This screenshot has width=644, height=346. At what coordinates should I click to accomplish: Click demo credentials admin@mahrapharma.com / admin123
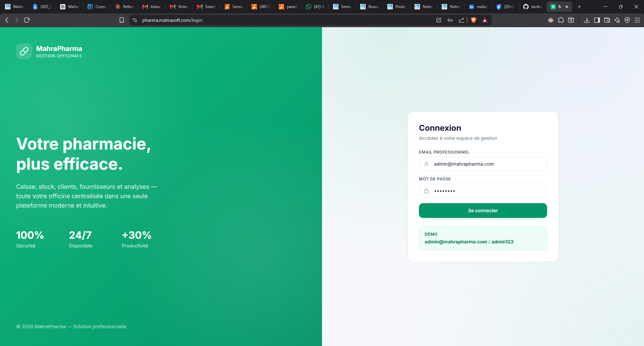point(469,242)
